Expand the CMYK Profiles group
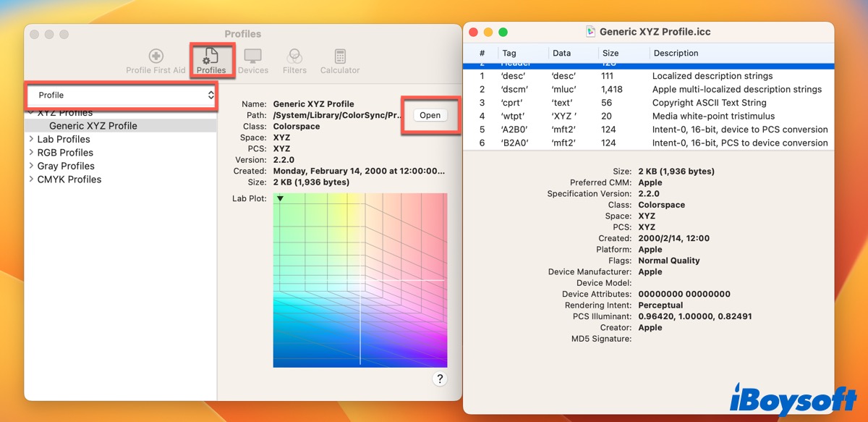 pos(31,180)
